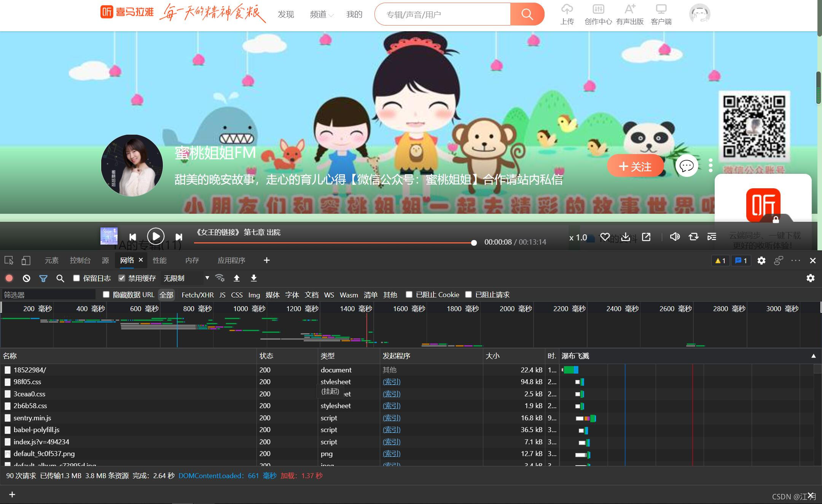Open initiator link for 98f05.css
Viewport: 822px width, 504px height.
[x=392, y=382]
